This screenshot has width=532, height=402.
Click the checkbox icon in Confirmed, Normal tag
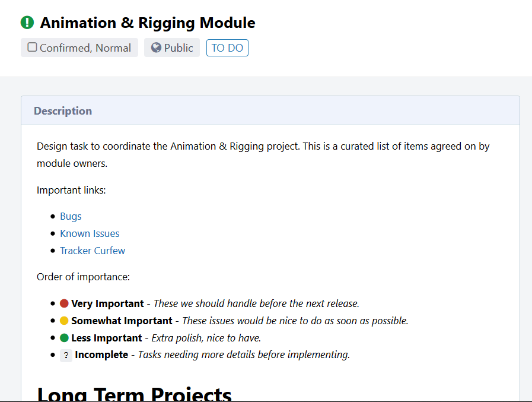(x=32, y=48)
